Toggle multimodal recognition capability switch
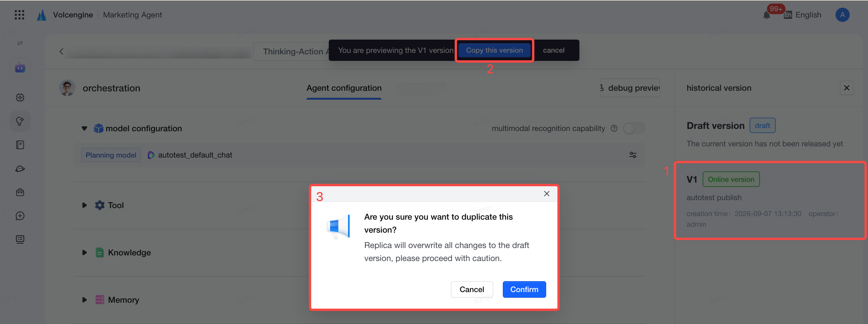The width and height of the screenshot is (868, 324). tap(634, 128)
